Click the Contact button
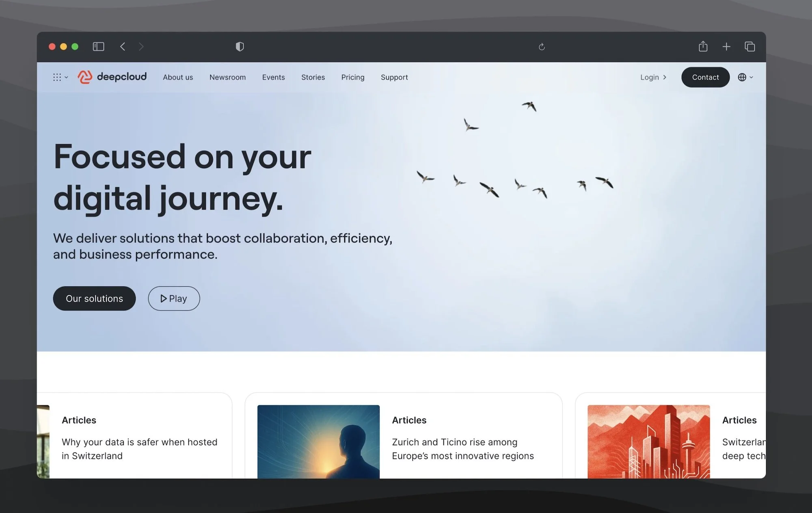Image resolution: width=812 pixels, height=513 pixels. [x=705, y=77]
